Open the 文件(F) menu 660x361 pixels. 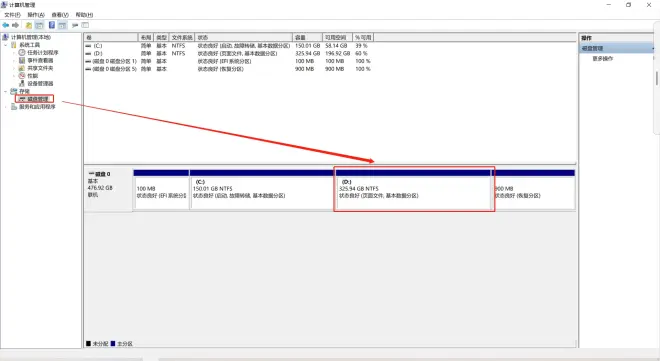coord(12,15)
